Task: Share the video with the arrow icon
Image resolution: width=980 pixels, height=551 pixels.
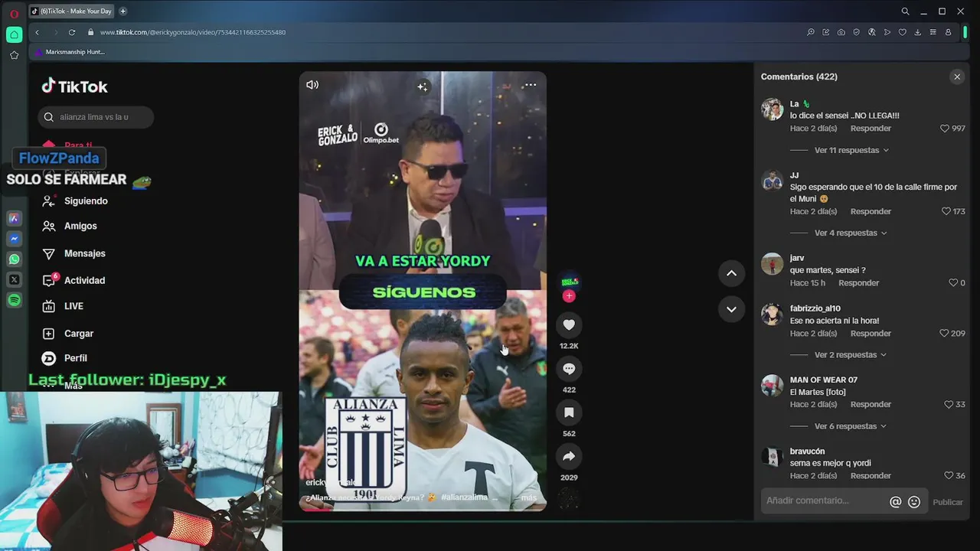Action: click(x=569, y=456)
